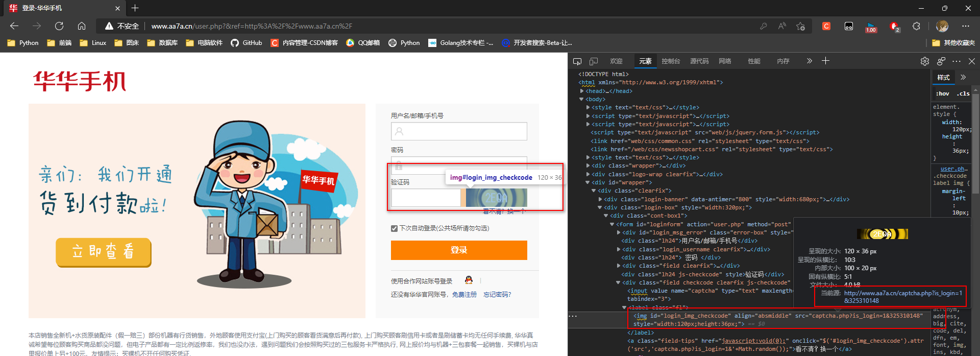Open DevTools settings gear
The image size is (980, 356).
[x=925, y=61]
